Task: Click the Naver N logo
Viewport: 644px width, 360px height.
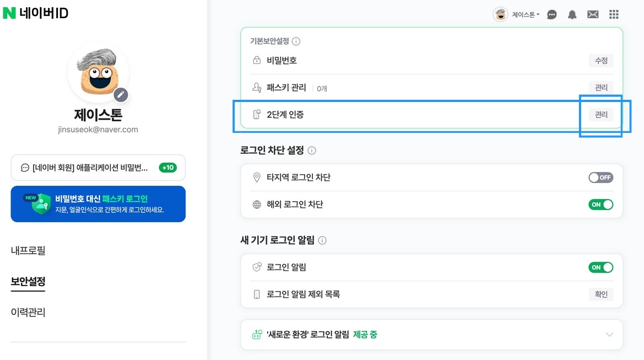Action: tap(9, 13)
